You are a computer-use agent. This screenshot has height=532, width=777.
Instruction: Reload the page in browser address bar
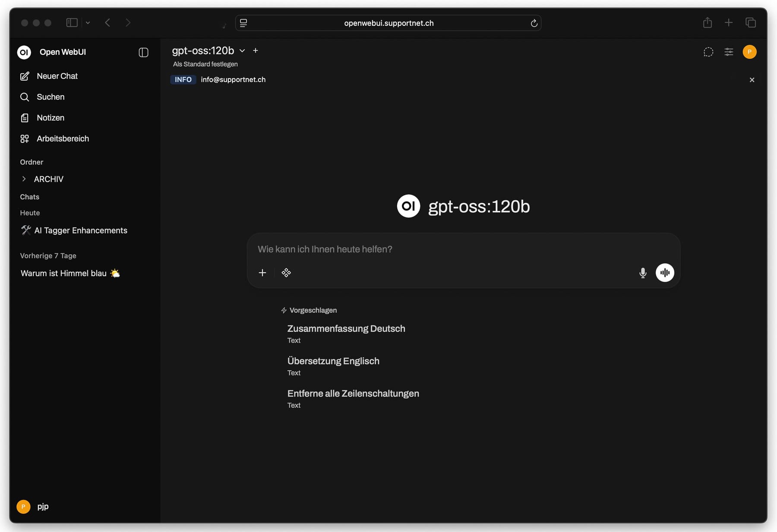[x=534, y=23]
